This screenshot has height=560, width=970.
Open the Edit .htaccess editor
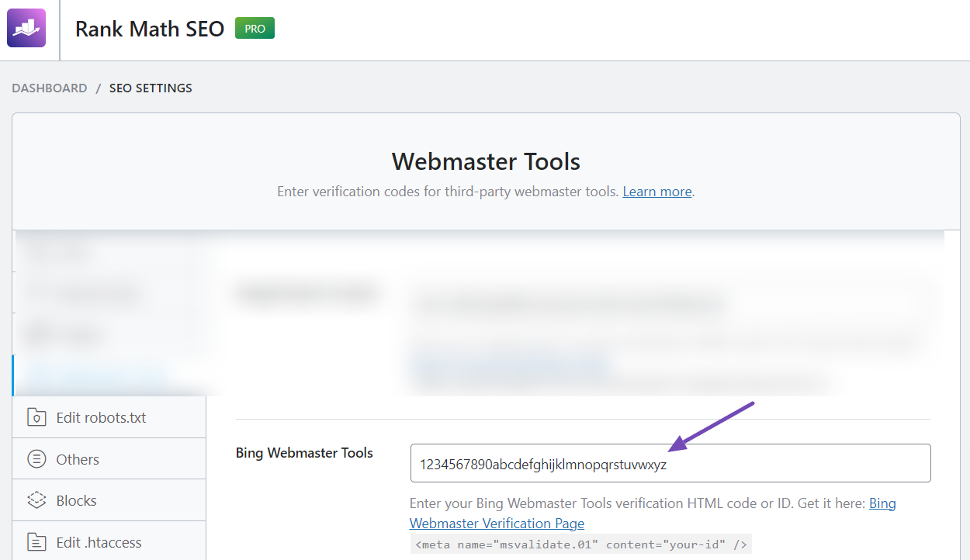[x=99, y=541]
